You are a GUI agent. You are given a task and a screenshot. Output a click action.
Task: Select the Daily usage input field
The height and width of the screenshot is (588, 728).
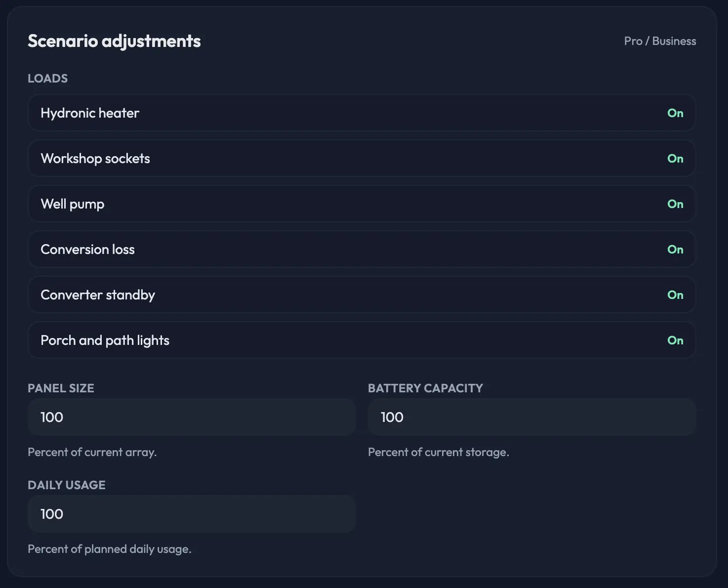192,514
